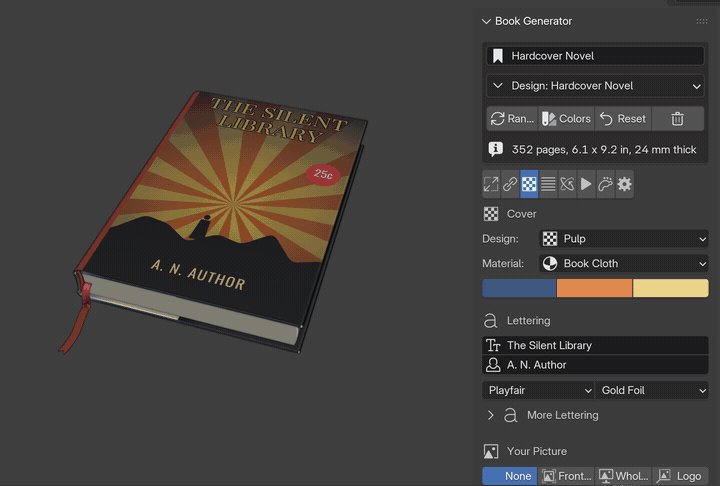Select the Front picture option
Screen dimensions: 720x486
coord(566,476)
